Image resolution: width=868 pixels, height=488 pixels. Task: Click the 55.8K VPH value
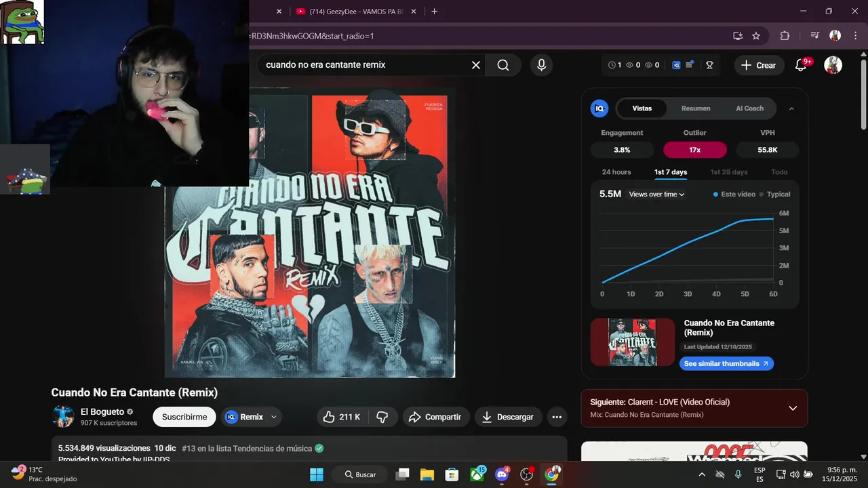click(767, 150)
